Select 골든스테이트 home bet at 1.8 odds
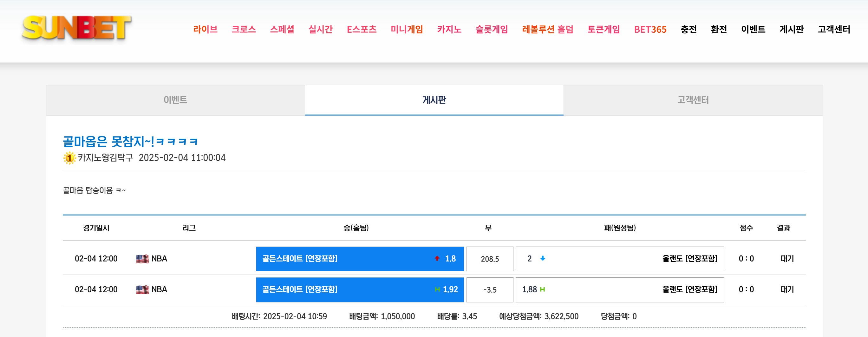 (x=360, y=259)
